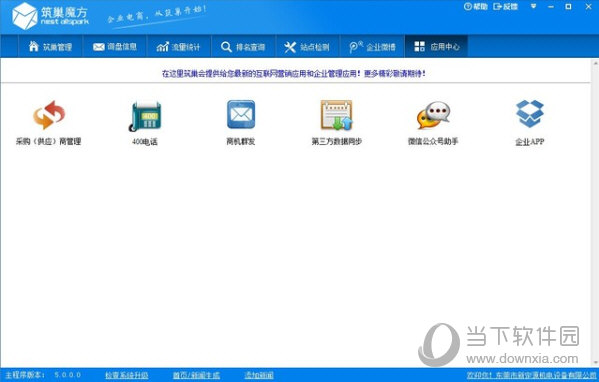Open the 流量统计 tab

179,47
